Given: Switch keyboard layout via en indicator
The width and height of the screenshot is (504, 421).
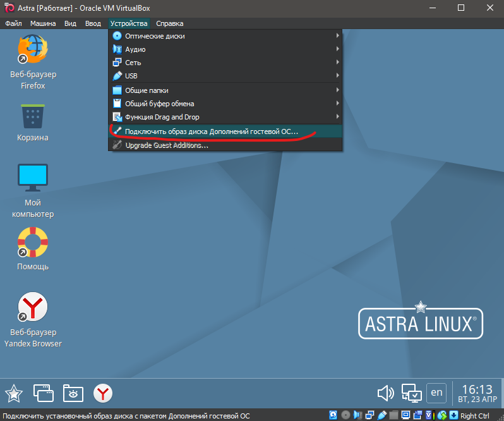Looking at the screenshot, I should [436, 393].
